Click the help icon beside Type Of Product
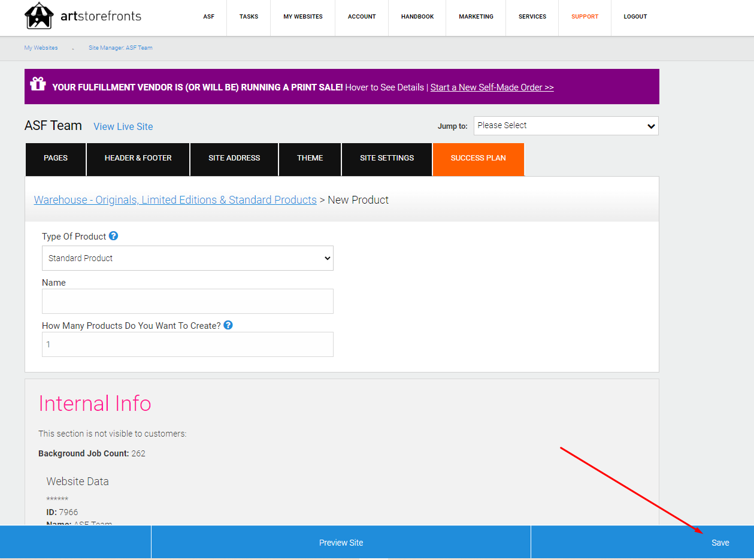Viewport: 754px width, 560px height. pyautogui.click(x=113, y=236)
